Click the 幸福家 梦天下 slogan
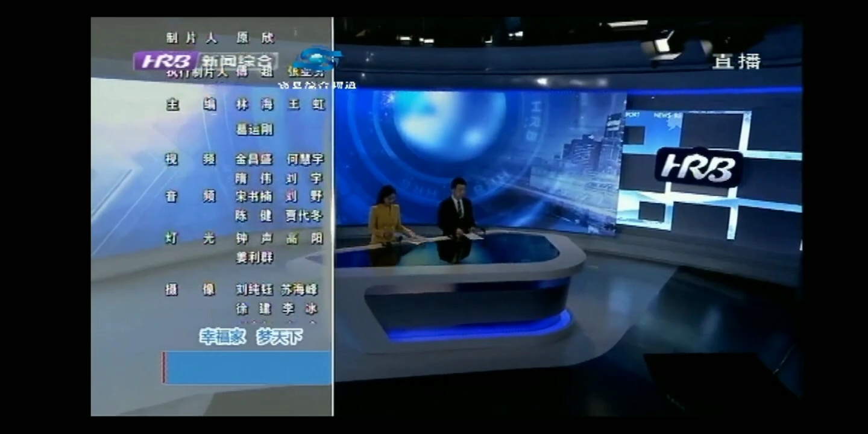Screen dimensions: 868x434 point(251,337)
